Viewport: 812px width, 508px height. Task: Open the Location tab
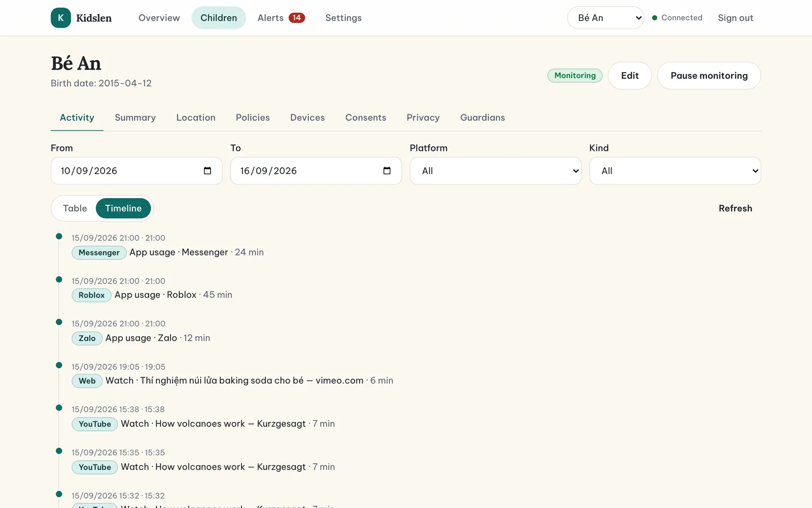196,117
